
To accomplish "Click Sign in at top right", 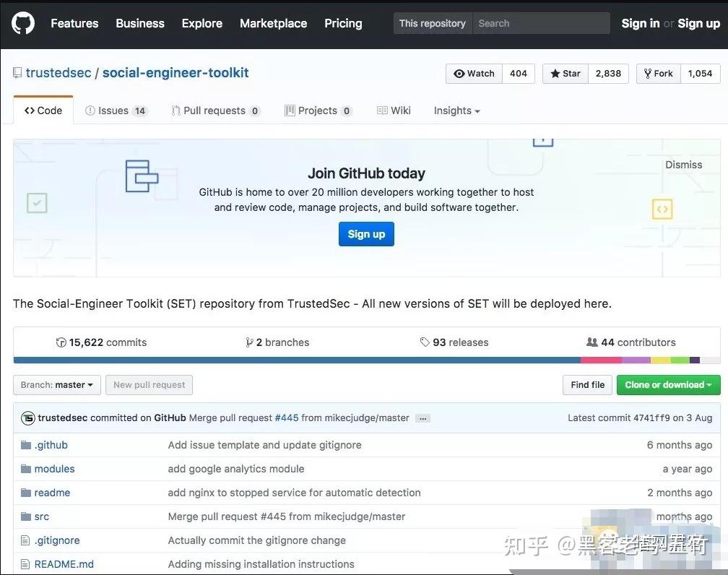I will (x=640, y=23).
